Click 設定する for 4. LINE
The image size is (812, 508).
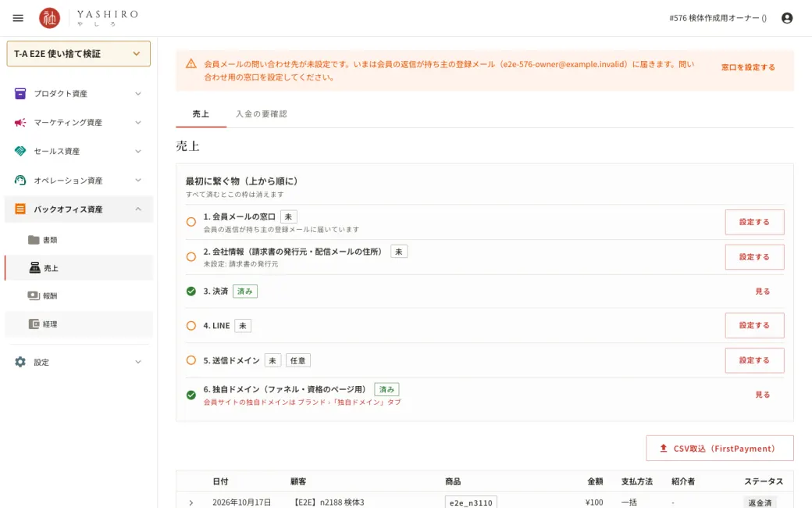pyautogui.click(x=754, y=325)
